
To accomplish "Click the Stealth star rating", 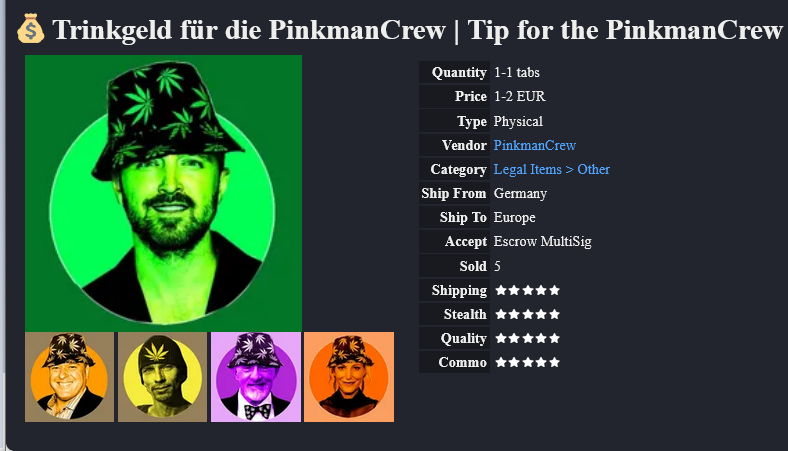I will point(527,314).
